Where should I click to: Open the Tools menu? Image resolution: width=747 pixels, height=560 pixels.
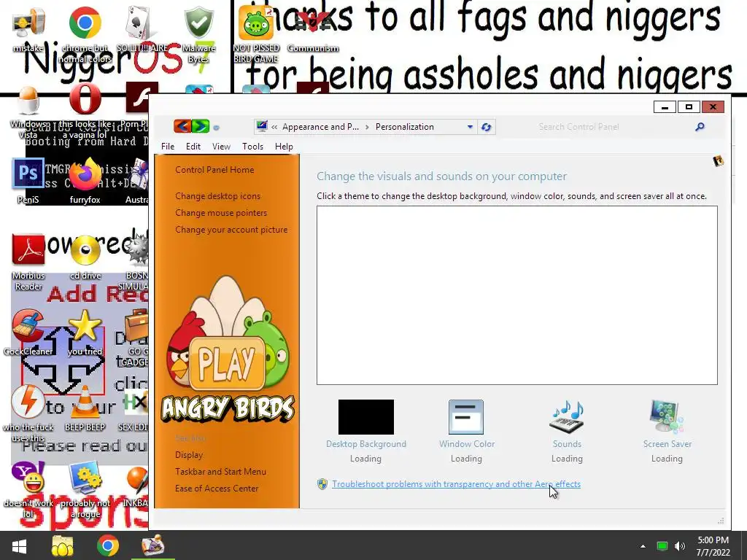click(252, 147)
